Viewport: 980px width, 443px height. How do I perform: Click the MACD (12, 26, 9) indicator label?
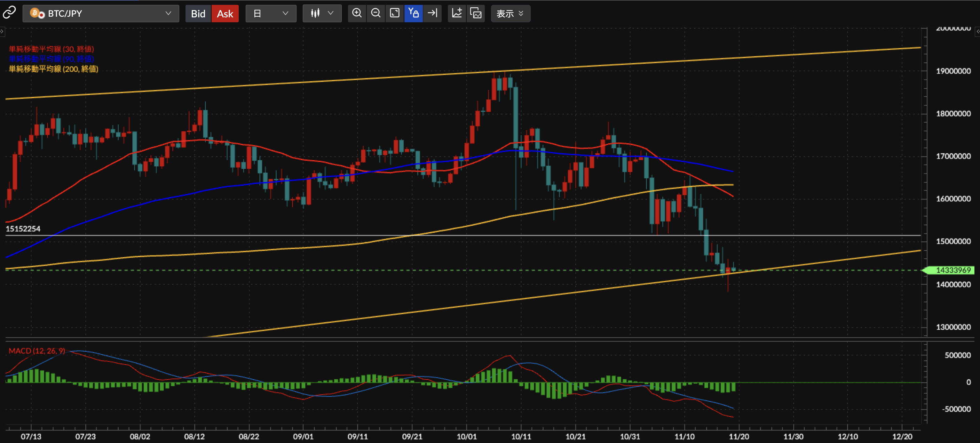(x=37, y=351)
